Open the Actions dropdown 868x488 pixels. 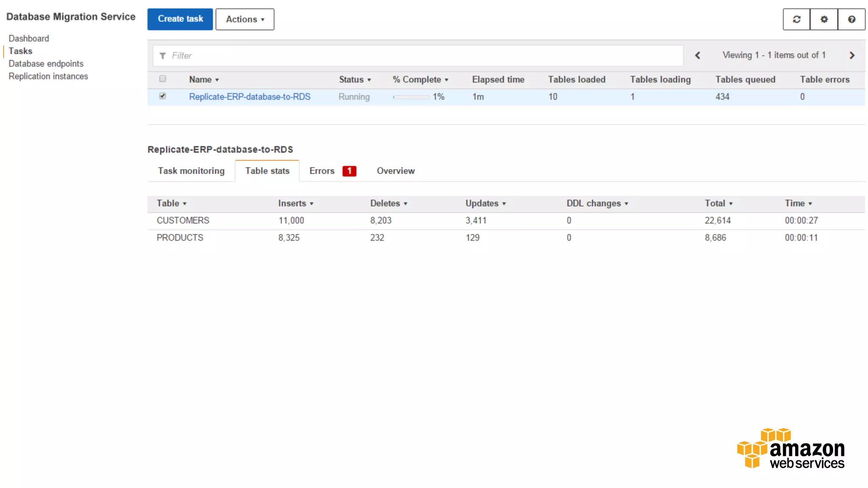[x=245, y=19]
